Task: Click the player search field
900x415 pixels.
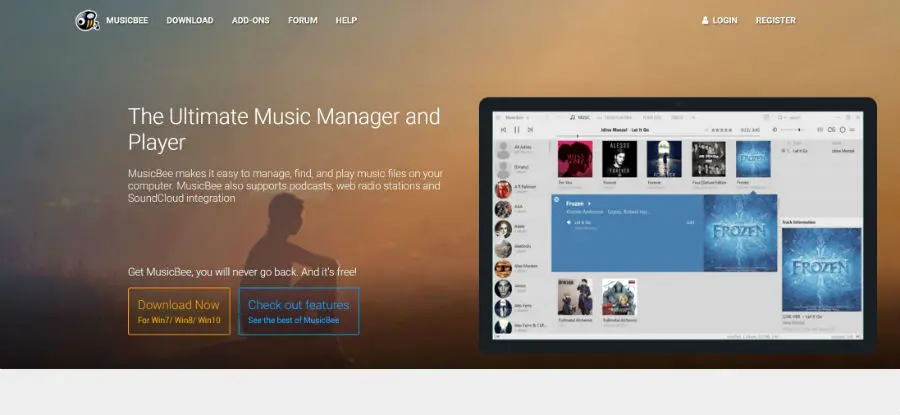Action: 795,117
